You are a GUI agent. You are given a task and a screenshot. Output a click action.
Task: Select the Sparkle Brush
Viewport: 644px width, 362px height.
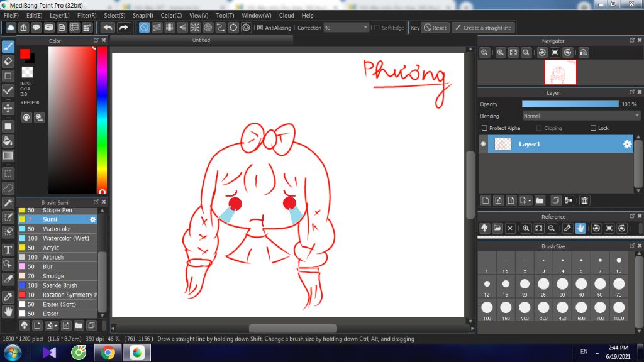[57, 286]
